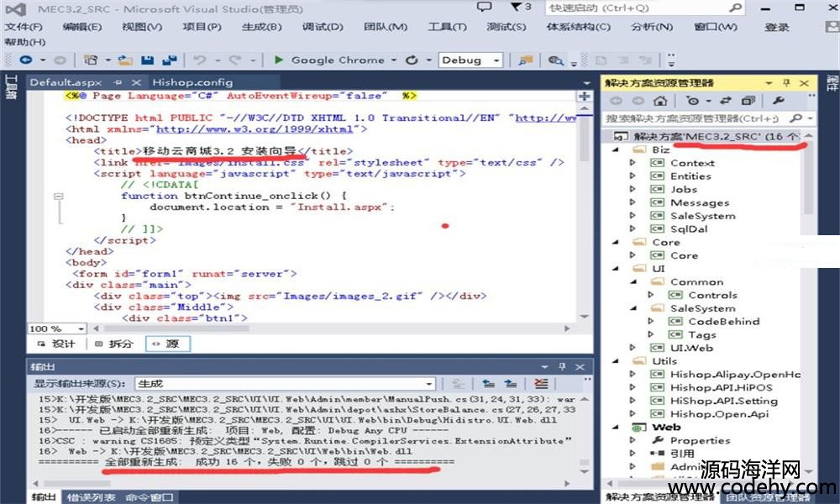Close the Default.aspx tab

[x=136, y=82]
